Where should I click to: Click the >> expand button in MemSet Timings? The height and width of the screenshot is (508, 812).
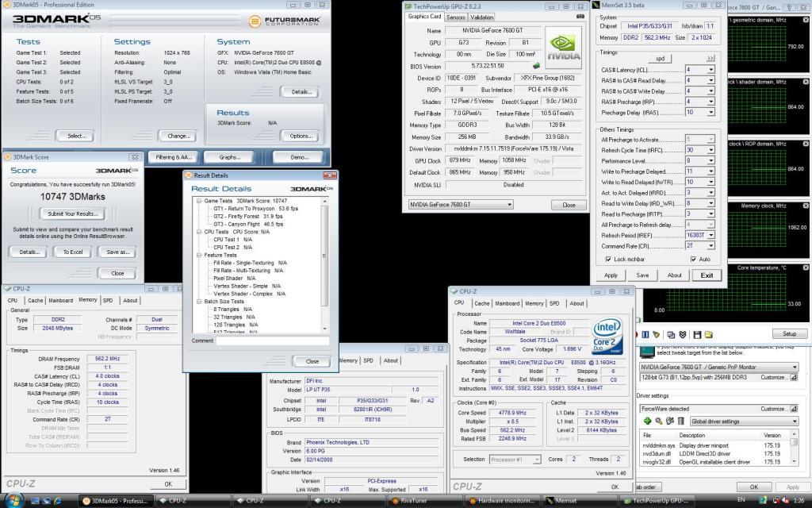point(710,58)
